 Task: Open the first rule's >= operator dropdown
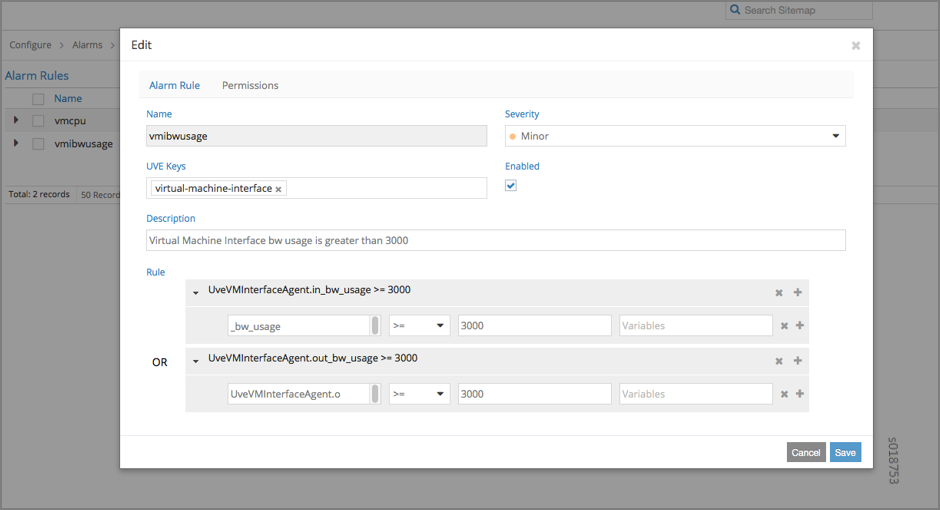click(419, 326)
